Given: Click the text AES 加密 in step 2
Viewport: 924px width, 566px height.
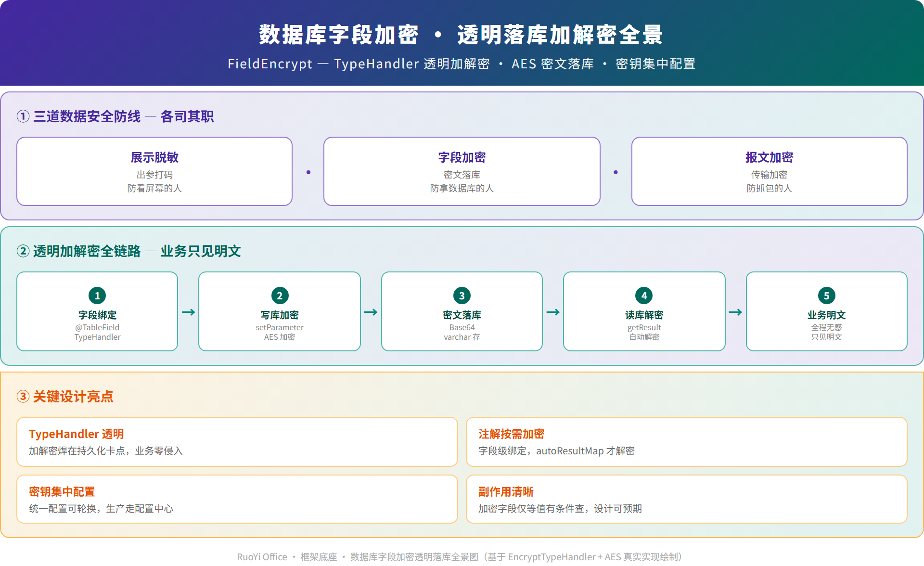Looking at the screenshot, I should point(280,337).
